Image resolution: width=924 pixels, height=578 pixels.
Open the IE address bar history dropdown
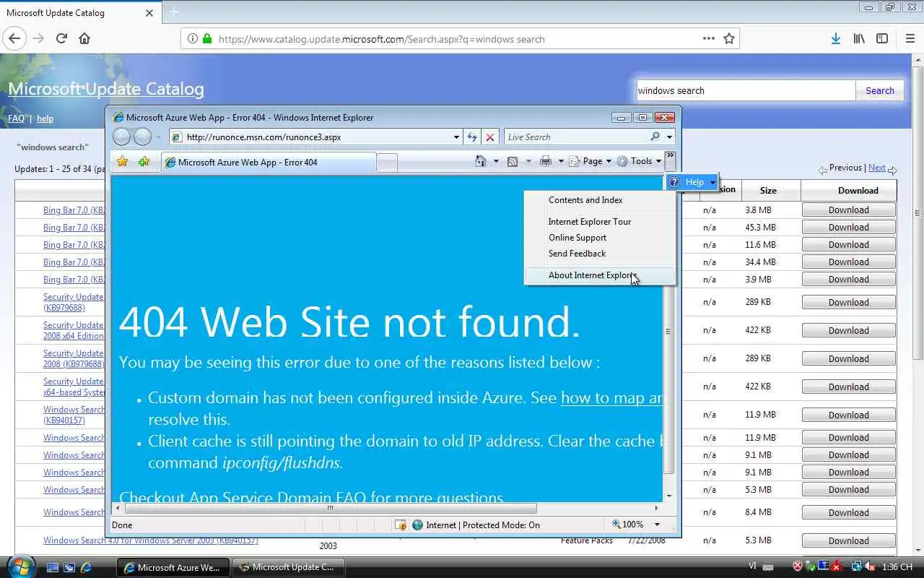456,137
